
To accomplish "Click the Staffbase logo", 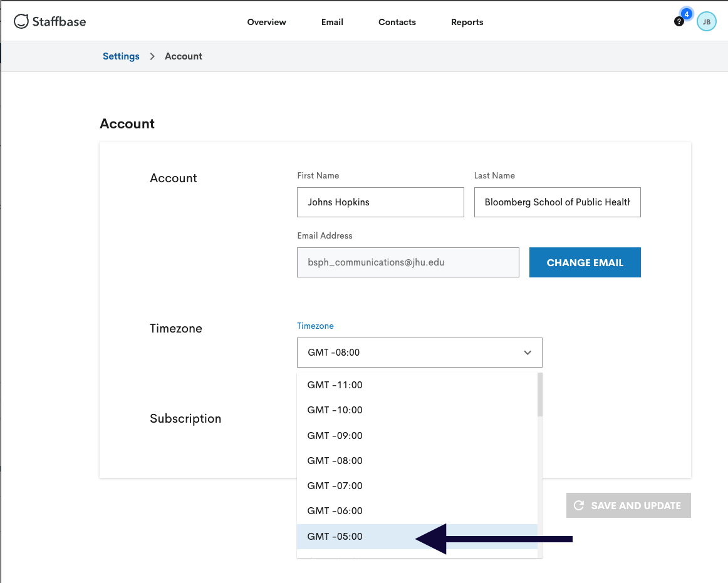I will [49, 21].
